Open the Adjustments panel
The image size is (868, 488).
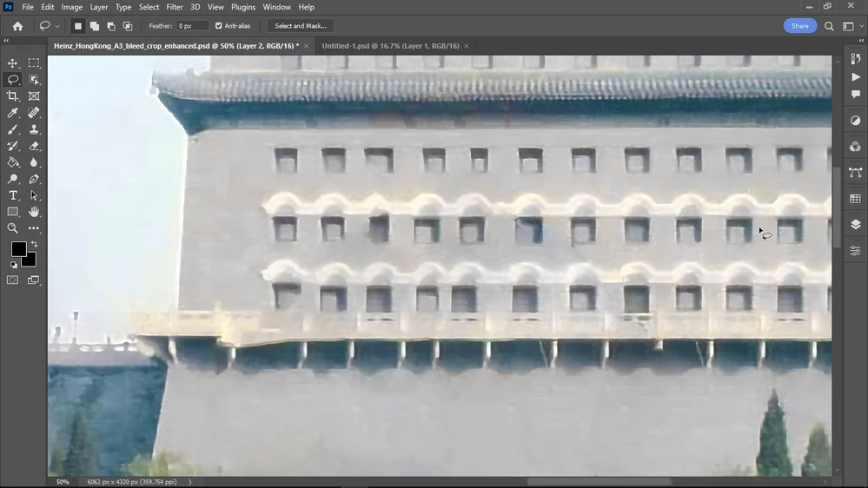pyautogui.click(x=855, y=121)
